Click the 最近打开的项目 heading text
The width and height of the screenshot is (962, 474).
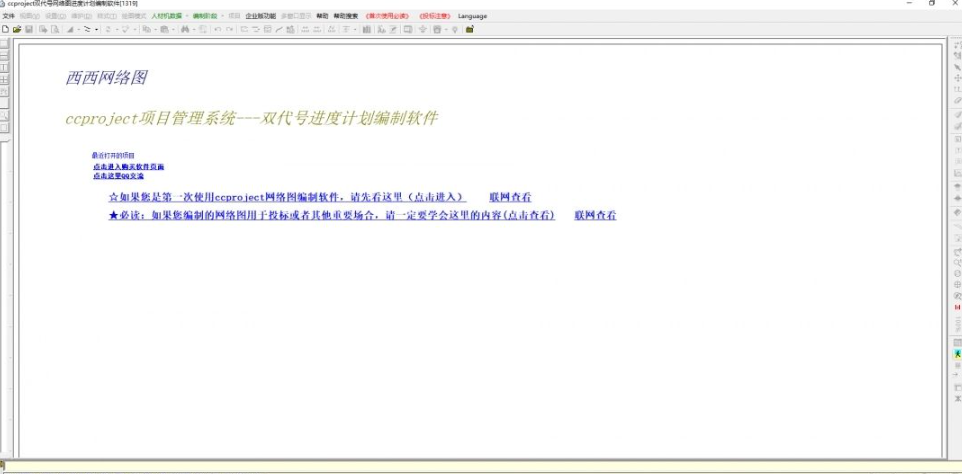113,156
